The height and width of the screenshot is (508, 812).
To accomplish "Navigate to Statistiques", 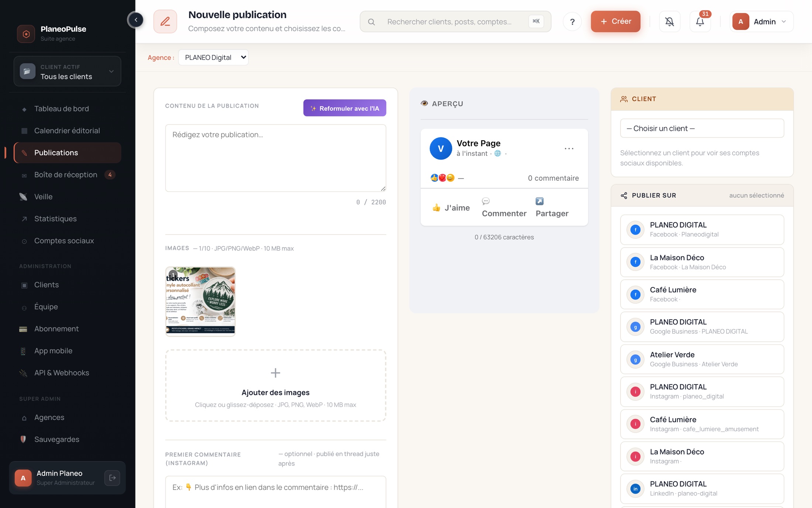I will [67, 219].
